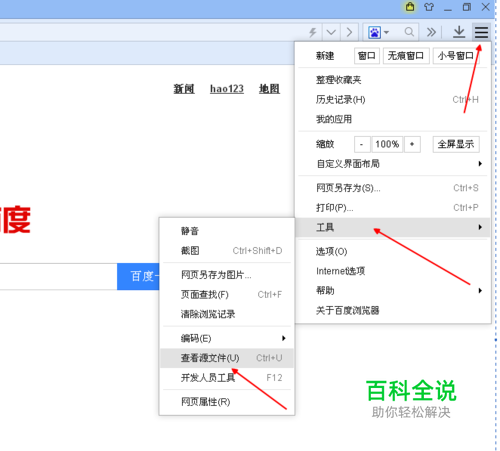Screen dimensions: 500x451
Task: Expand 自定义界面布局 submenu
Action: click(x=392, y=164)
